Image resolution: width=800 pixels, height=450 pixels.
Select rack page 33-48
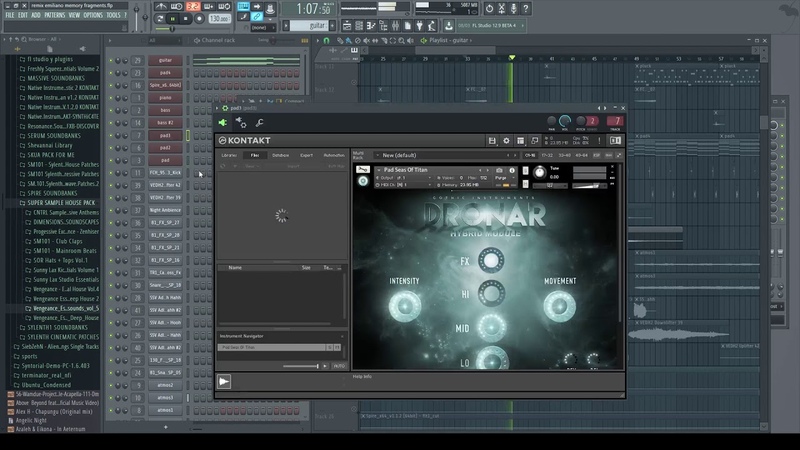564,155
